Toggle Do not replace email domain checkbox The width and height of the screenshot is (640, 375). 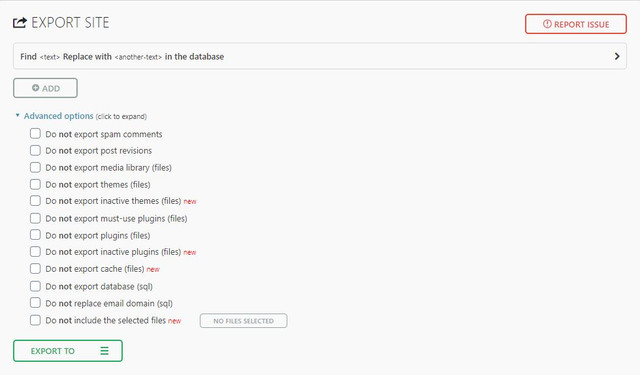tap(36, 302)
